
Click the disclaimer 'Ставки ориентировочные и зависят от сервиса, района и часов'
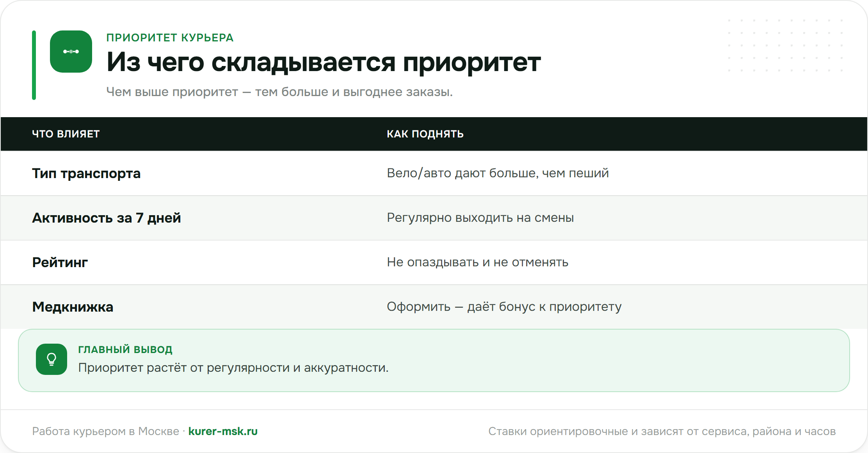coord(662,431)
